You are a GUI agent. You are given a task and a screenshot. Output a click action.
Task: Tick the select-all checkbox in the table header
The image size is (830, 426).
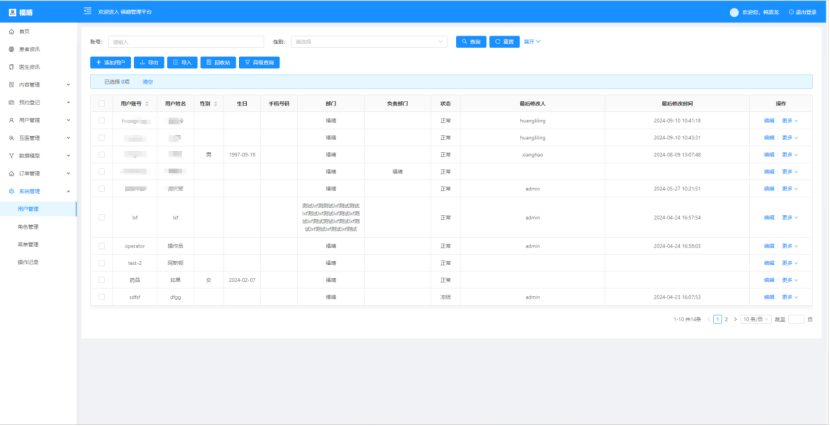click(x=101, y=103)
